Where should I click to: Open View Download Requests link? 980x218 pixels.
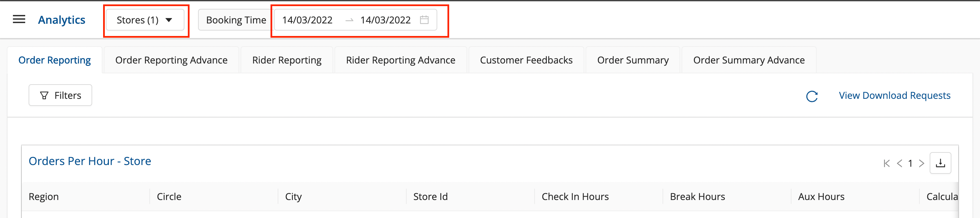[894, 95]
